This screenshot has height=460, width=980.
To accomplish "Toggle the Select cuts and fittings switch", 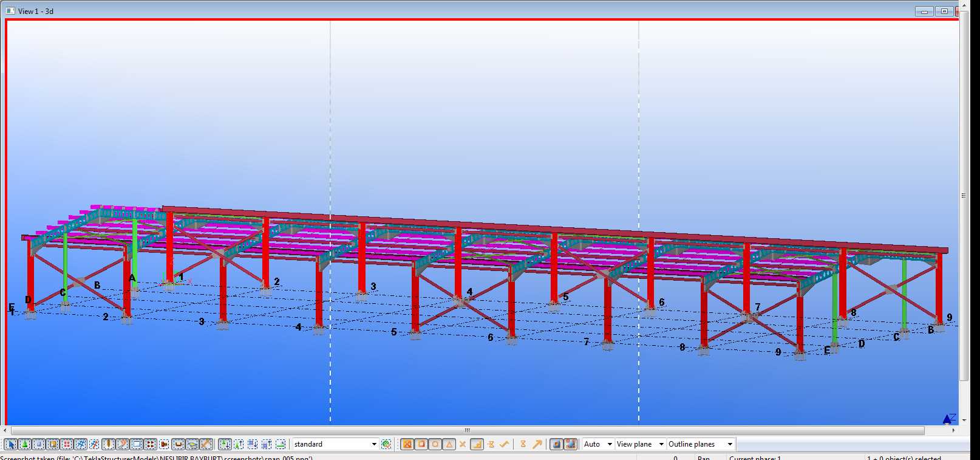I will [x=123, y=444].
